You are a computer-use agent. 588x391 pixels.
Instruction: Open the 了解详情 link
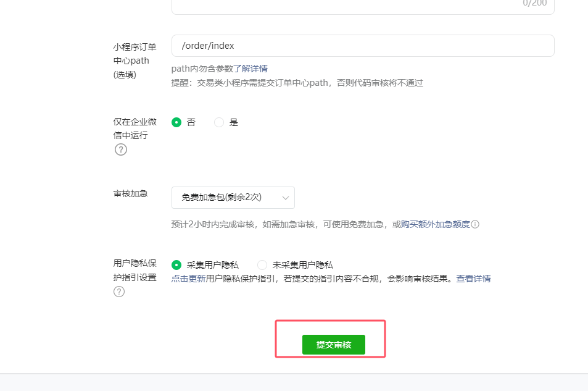point(250,69)
